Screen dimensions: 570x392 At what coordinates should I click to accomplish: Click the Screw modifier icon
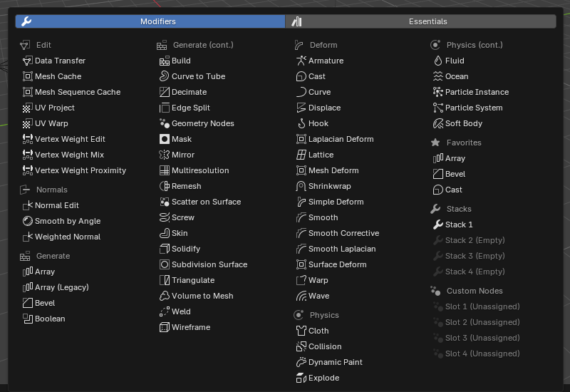click(x=165, y=217)
